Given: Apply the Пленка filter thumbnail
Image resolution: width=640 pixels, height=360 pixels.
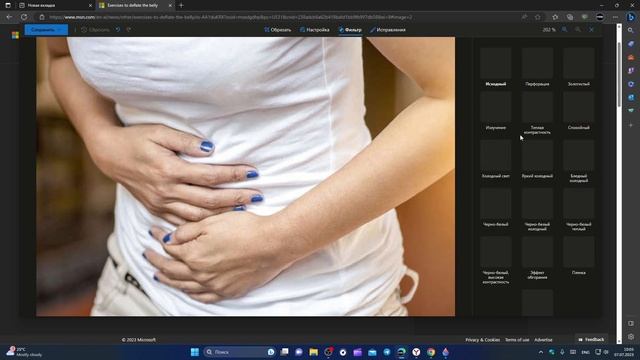Looking at the screenshot, I should [578, 252].
